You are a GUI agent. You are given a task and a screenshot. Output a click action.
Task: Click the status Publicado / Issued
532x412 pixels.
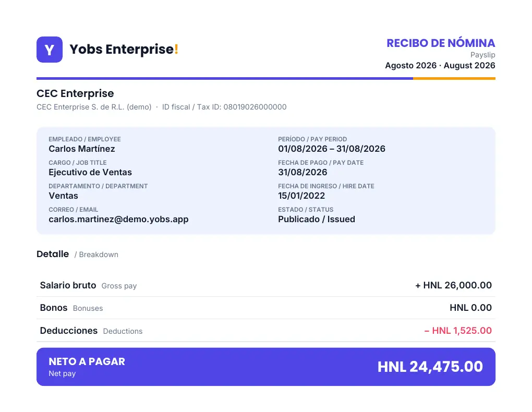click(317, 219)
